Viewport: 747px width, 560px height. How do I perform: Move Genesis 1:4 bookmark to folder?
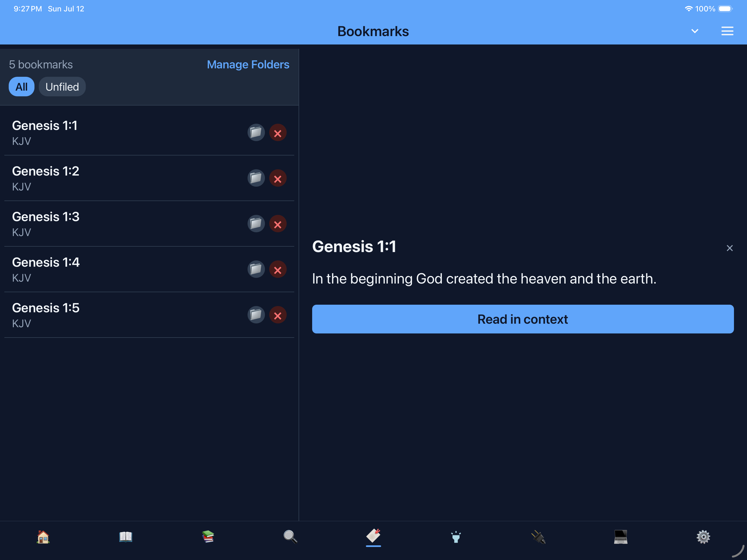(256, 269)
